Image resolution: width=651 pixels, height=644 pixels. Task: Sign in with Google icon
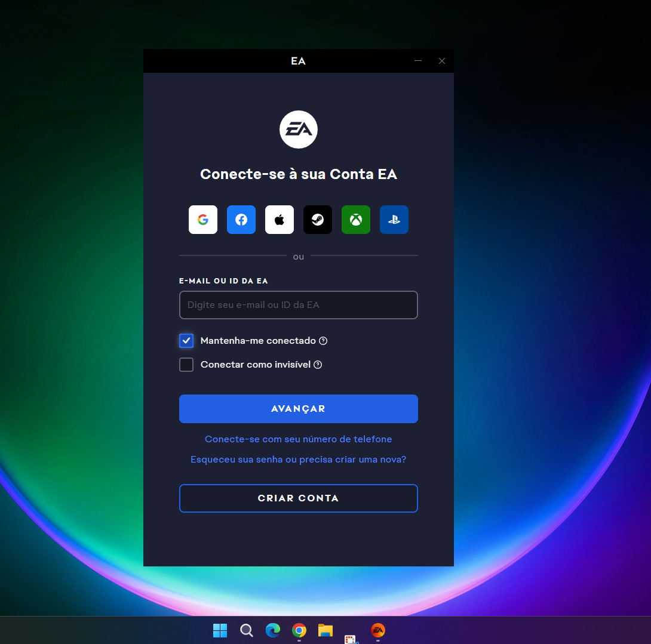click(203, 220)
